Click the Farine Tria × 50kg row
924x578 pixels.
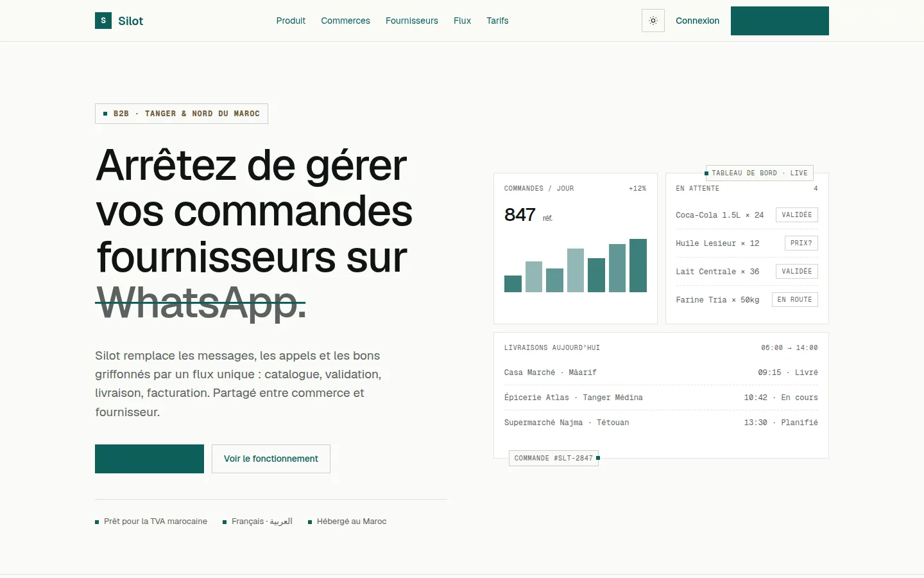[x=747, y=300]
